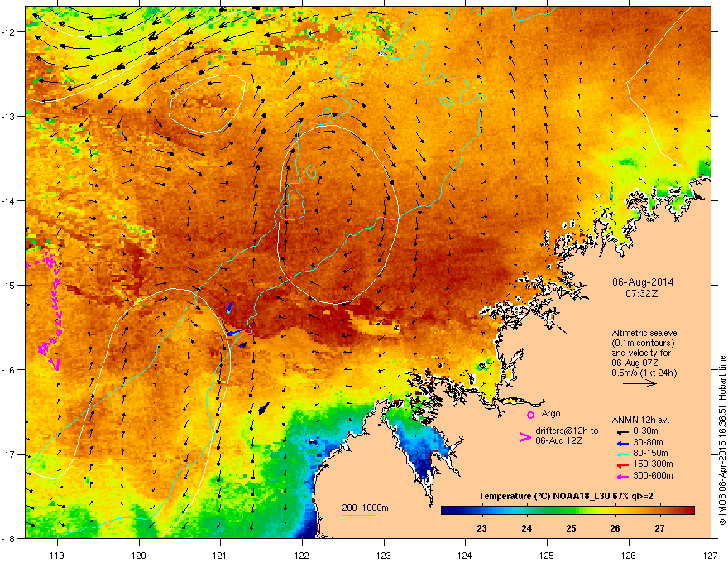The height and width of the screenshot is (563, 728).
Task: Click the temperature color bar
Action: click(x=568, y=511)
